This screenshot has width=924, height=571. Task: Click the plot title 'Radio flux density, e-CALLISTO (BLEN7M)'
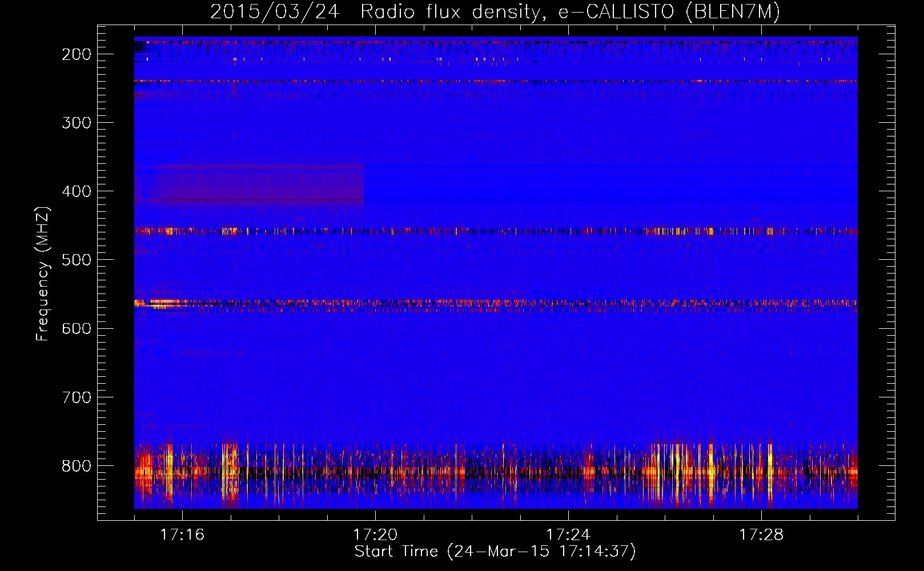pyautogui.click(x=570, y=12)
